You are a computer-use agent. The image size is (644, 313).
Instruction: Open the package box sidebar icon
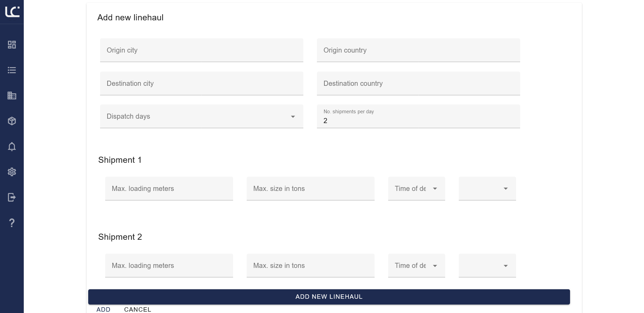click(12, 121)
